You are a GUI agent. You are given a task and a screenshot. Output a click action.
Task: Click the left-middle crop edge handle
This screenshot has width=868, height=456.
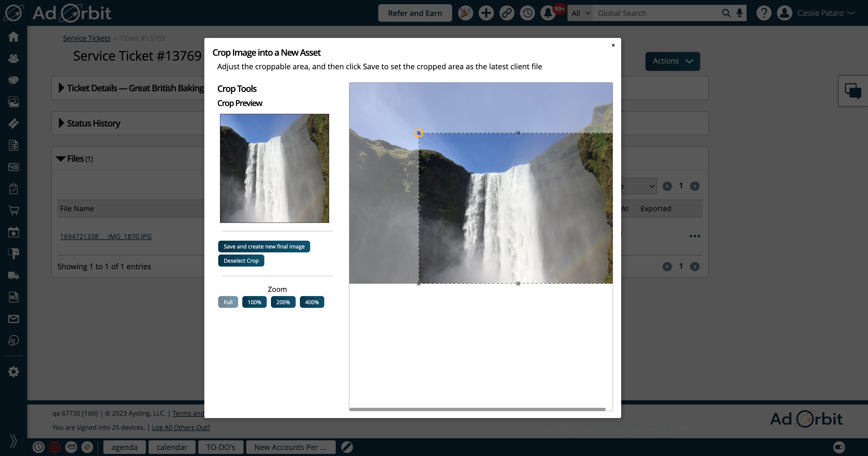tap(419, 208)
